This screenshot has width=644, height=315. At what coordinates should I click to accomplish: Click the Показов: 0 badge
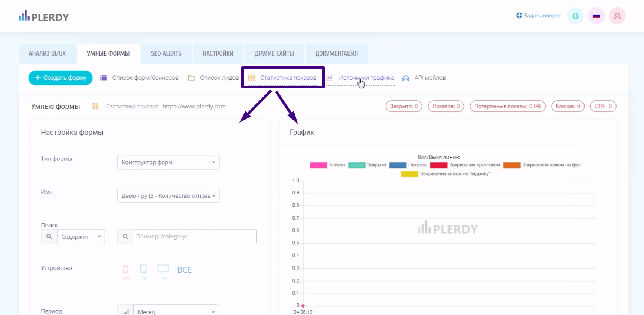pos(446,106)
